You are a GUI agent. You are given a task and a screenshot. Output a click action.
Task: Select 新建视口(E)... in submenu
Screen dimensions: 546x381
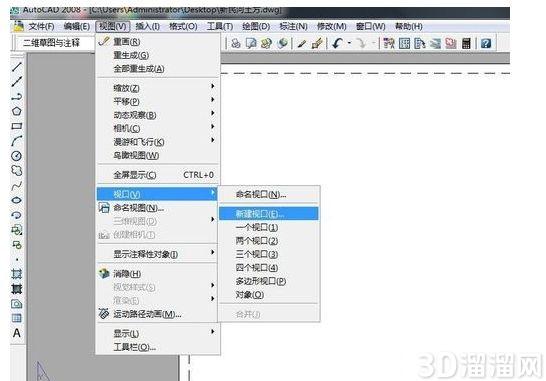(268, 213)
